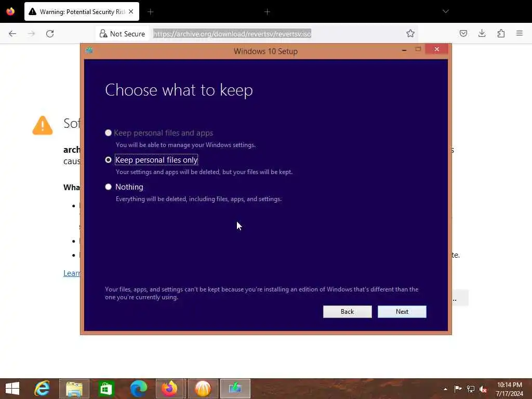Reload the current Firefox page

click(x=50, y=34)
